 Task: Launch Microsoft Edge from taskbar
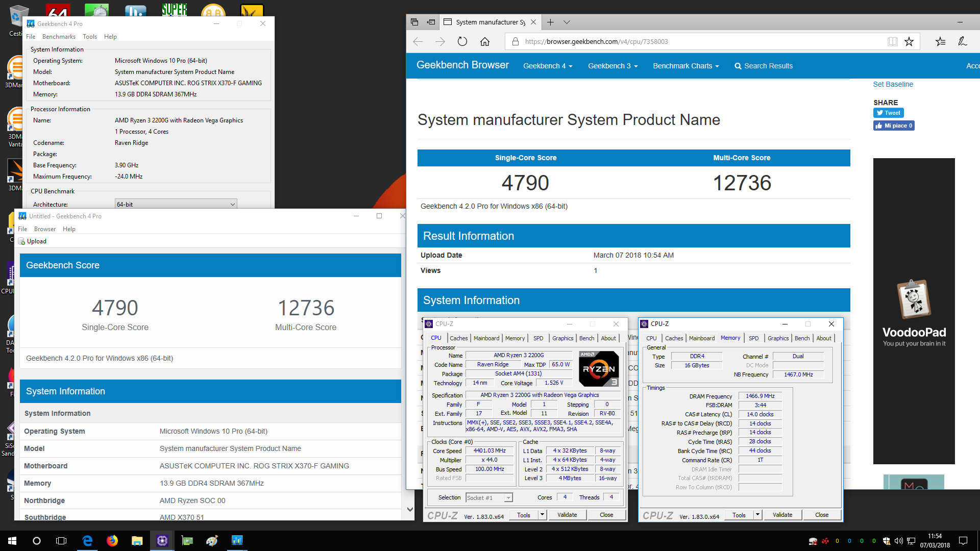click(x=87, y=541)
